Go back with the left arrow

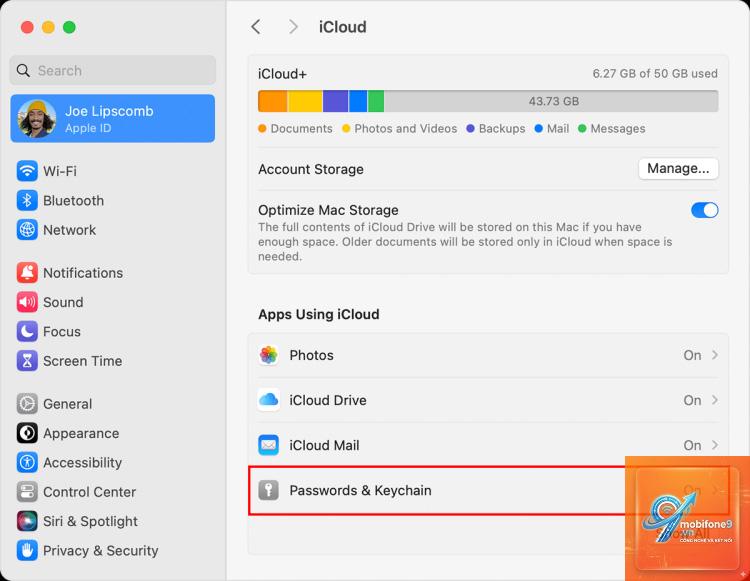pyautogui.click(x=256, y=27)
